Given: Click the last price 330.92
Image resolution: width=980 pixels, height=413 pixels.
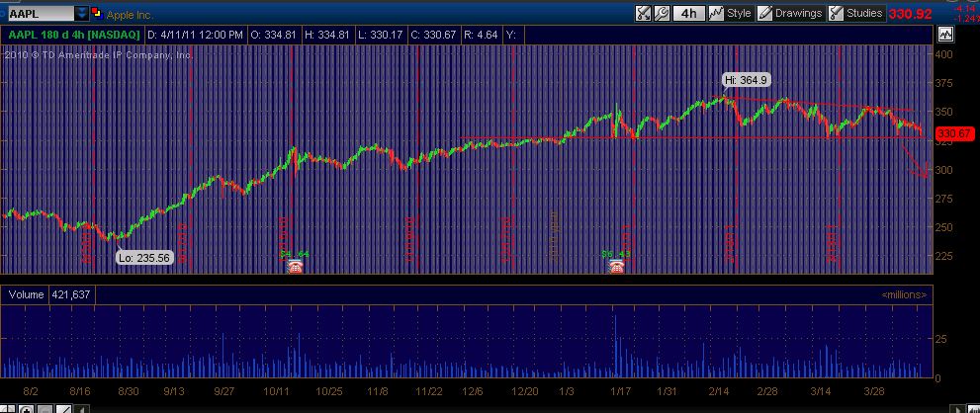Looking at the screenshot, I should coord(910,14).
